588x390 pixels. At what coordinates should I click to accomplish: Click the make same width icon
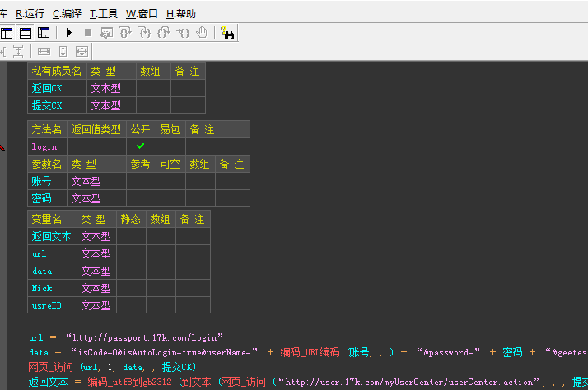pyautogui.click(x=44, y=51)
